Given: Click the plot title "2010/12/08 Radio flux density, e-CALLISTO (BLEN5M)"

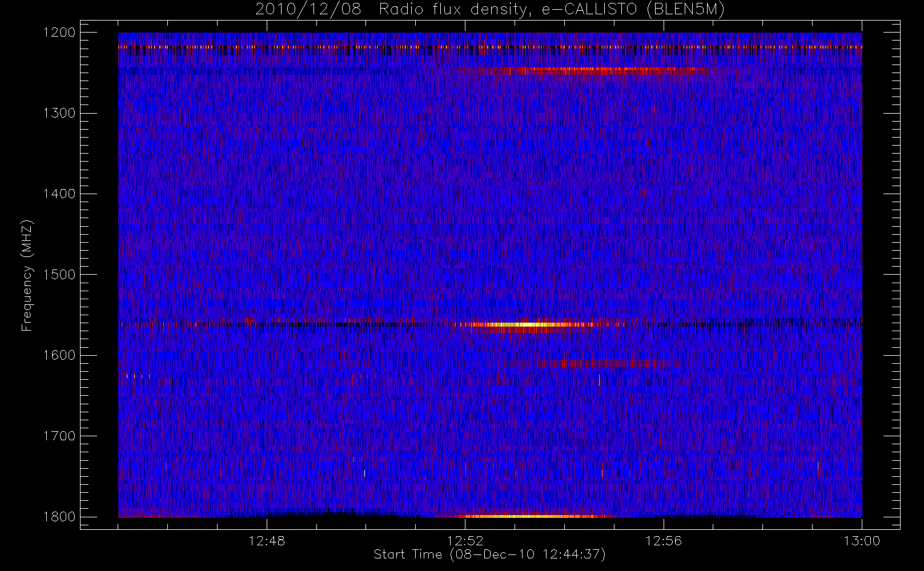Looking at the screenshot, I should 490,10.
